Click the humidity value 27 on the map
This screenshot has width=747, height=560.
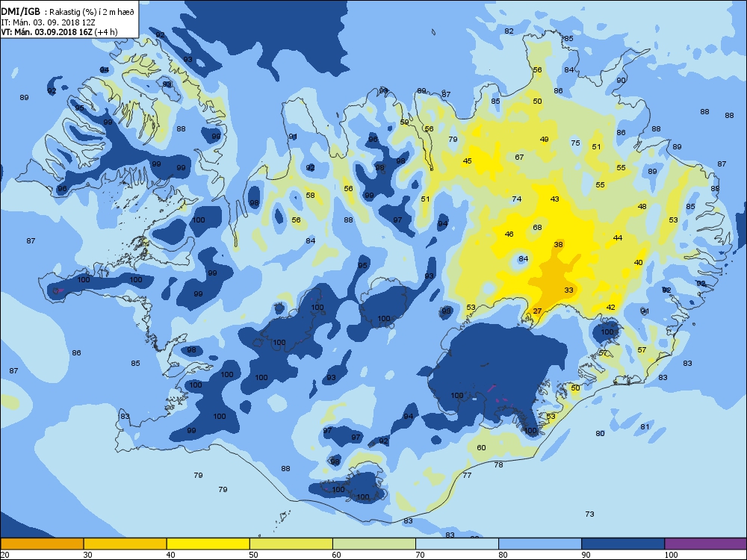click(537, 311)
